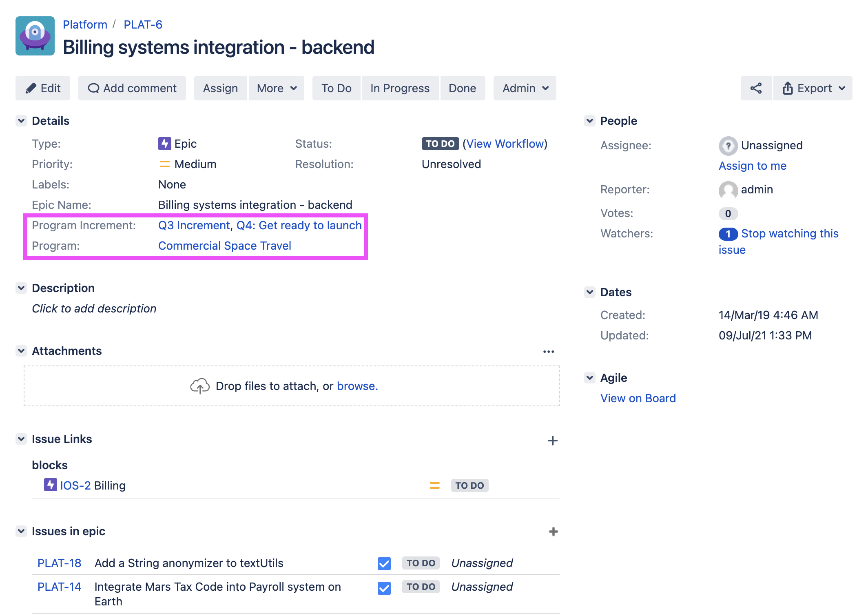Expand the Admin dropdown menu
The height and width of the screenshot is (616, 868).
click(x=525, y=88)
